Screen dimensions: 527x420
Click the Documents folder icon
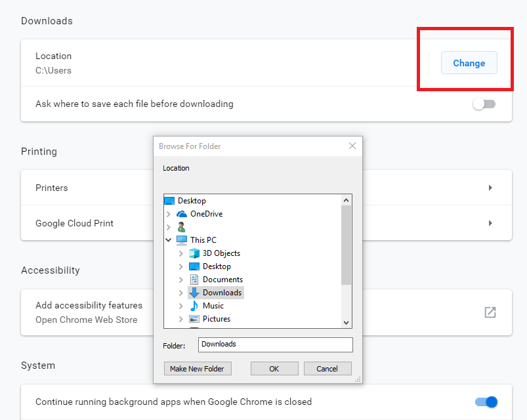194,280
